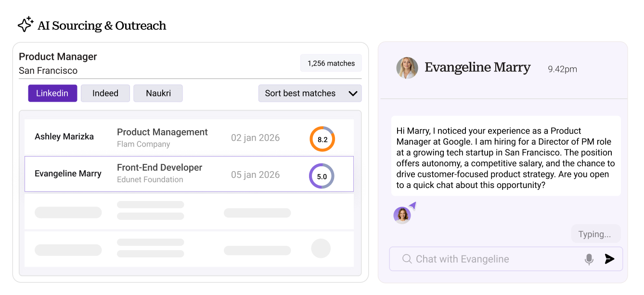Switch to the Indeed tab
The image size is (644, 295).
(105, 93)
